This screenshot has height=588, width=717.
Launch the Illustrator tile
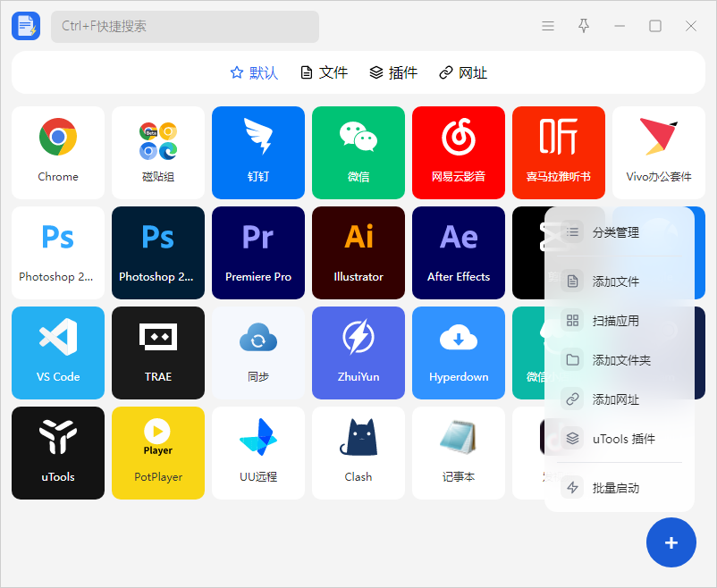(358, 253)
